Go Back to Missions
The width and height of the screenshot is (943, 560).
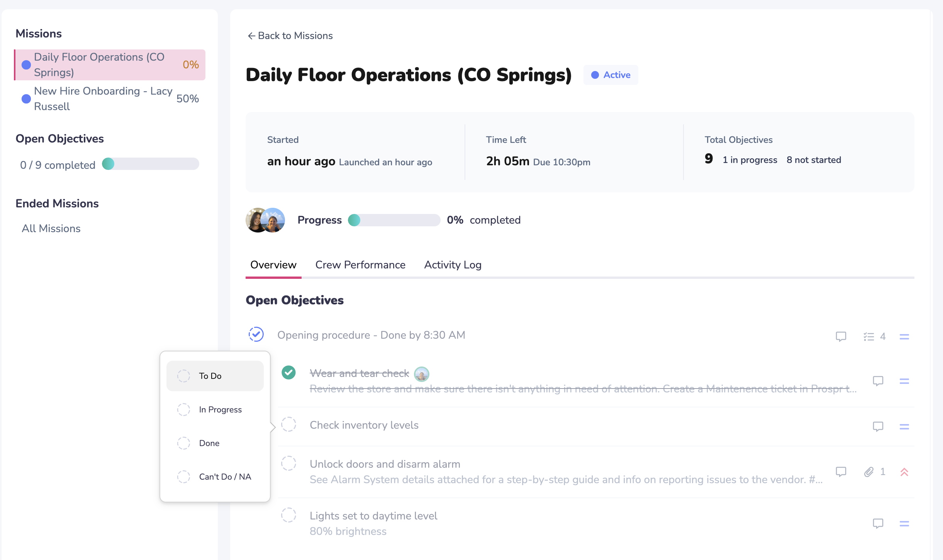[x=290, y=36]
